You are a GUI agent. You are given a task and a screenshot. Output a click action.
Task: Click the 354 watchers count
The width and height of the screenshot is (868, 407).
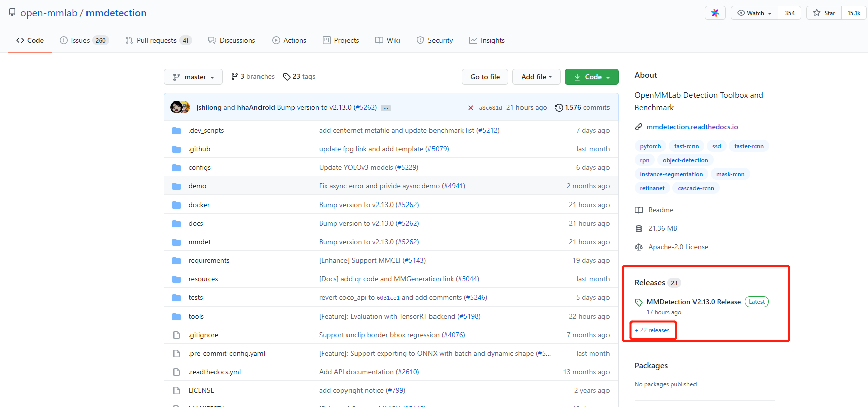tap(790, 13)
